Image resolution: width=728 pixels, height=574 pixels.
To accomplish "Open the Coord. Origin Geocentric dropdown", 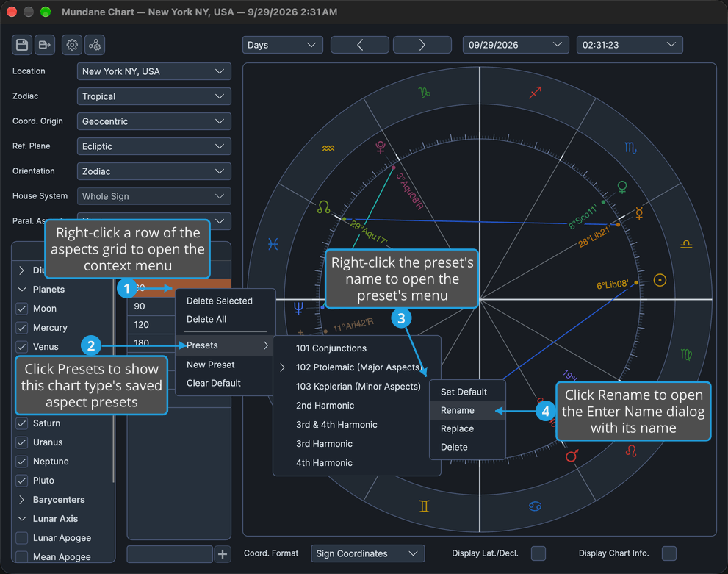I will click(x=154, y=121).
